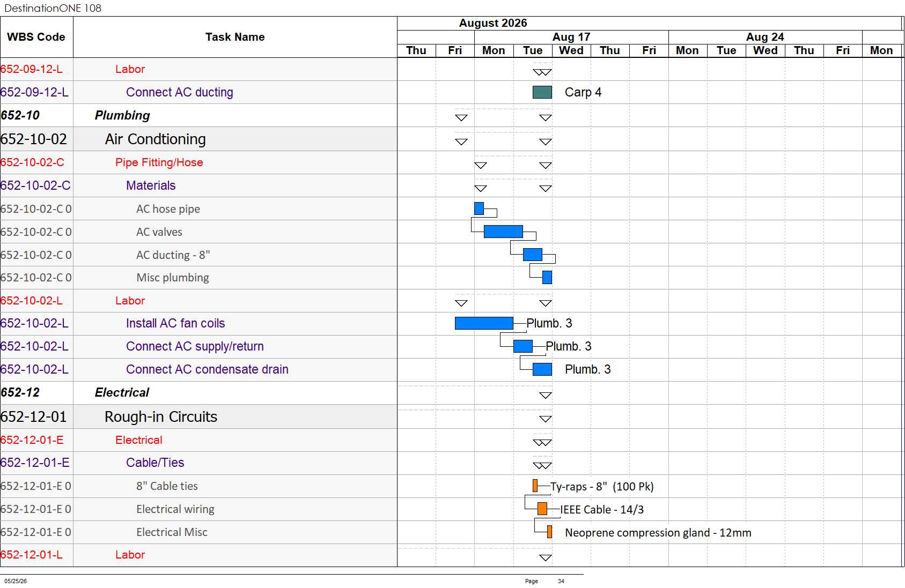Click the Cable/Ties summary marker
This screenshot has width=905, height=588.
point(542,466)
